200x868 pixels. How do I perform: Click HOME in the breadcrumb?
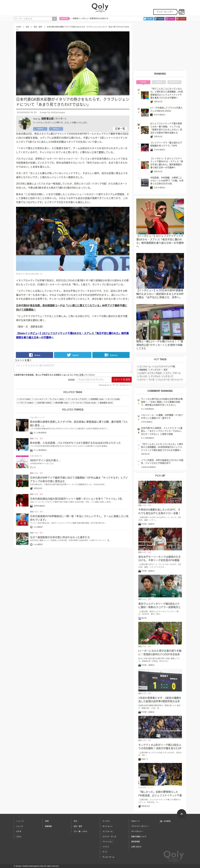pyautogui.click(x=19, y=27)
